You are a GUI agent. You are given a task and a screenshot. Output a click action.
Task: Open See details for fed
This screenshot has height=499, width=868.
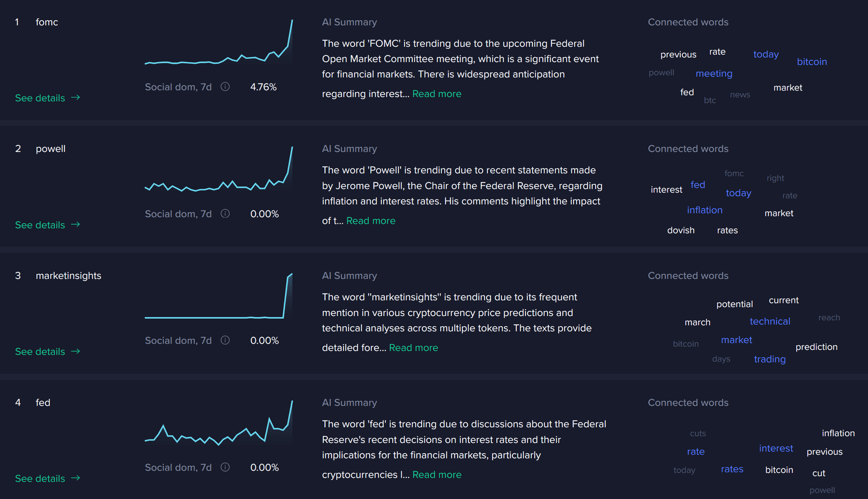[47, 479]
